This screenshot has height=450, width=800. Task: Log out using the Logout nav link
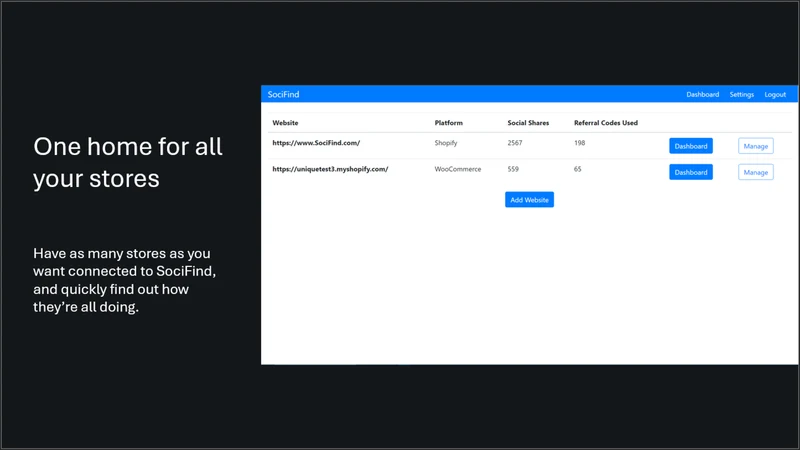775,94
